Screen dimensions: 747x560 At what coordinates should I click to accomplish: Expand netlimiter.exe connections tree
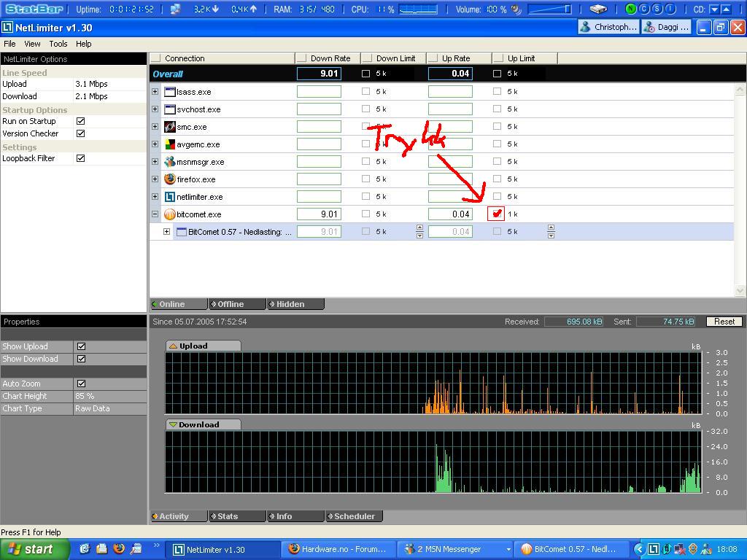155,196
